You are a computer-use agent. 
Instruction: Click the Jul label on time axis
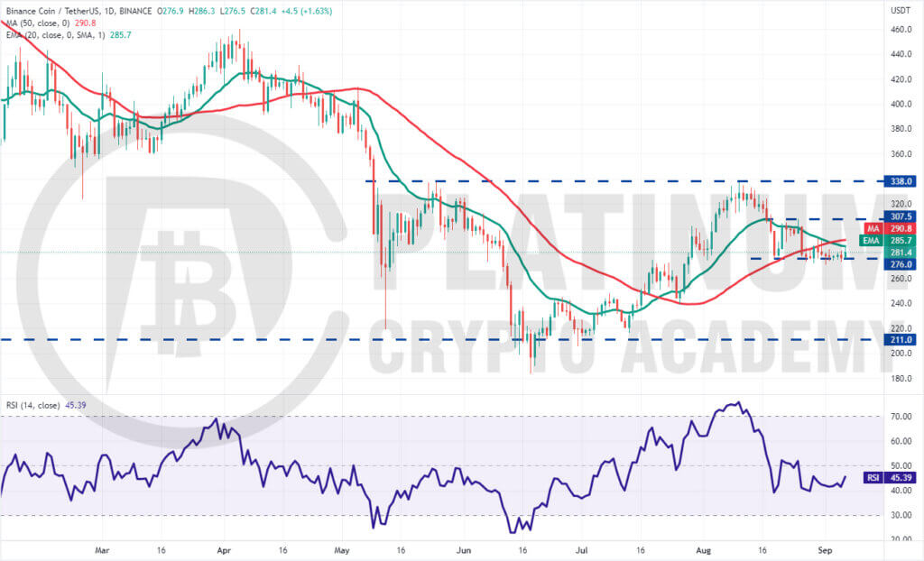coord(582,550)
